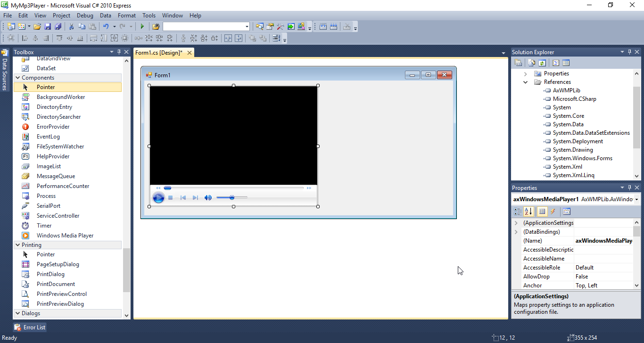644x343 pixels.
Task: Click the Tab Order layout icon
Action: click(x=276, y=38)
